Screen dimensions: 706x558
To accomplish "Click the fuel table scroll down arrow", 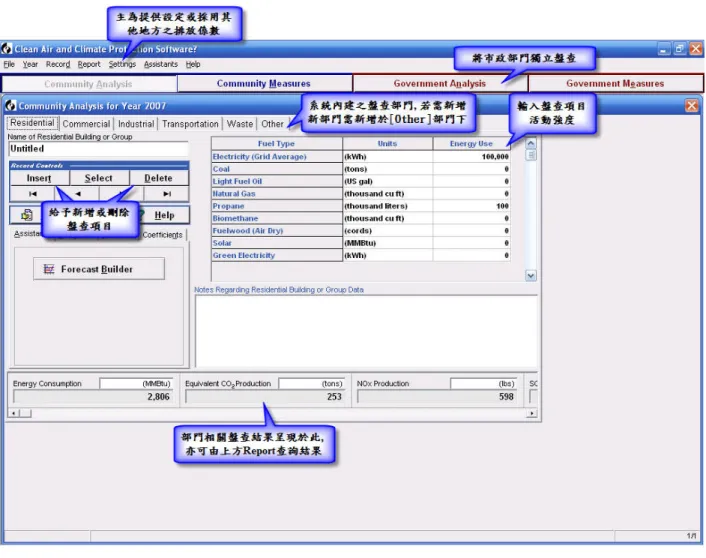I will click(x=531, y=276).
